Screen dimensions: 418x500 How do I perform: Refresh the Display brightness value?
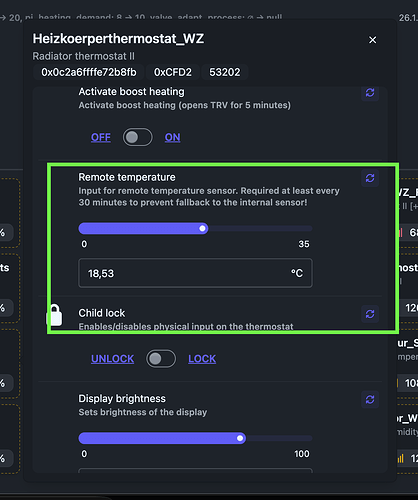(x=370, y=399)
